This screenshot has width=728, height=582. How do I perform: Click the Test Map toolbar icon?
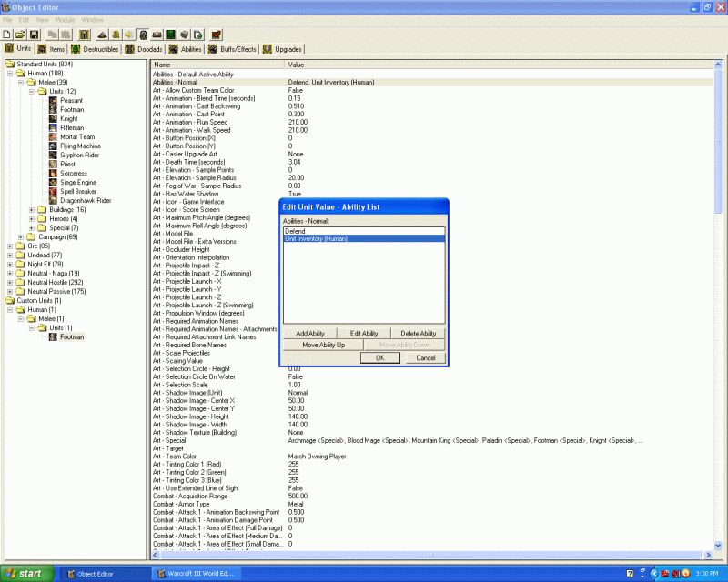[217, 35]
